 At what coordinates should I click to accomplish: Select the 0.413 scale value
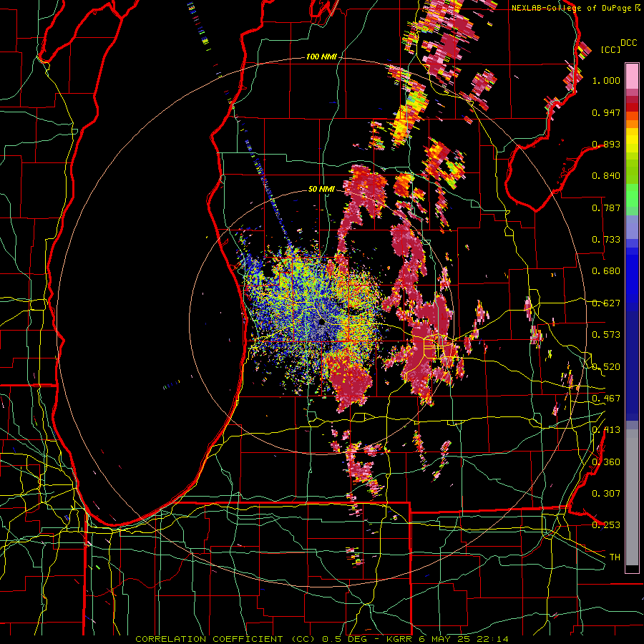point(606,430)
